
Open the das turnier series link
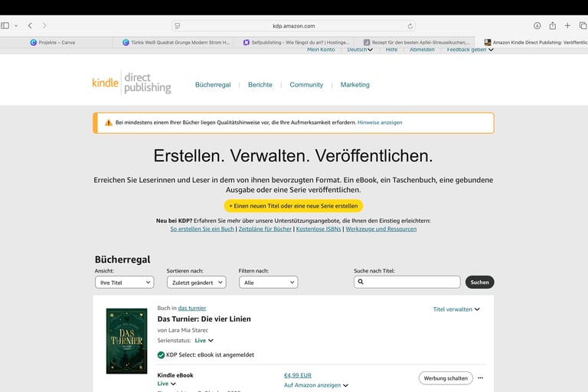(192, 308)
